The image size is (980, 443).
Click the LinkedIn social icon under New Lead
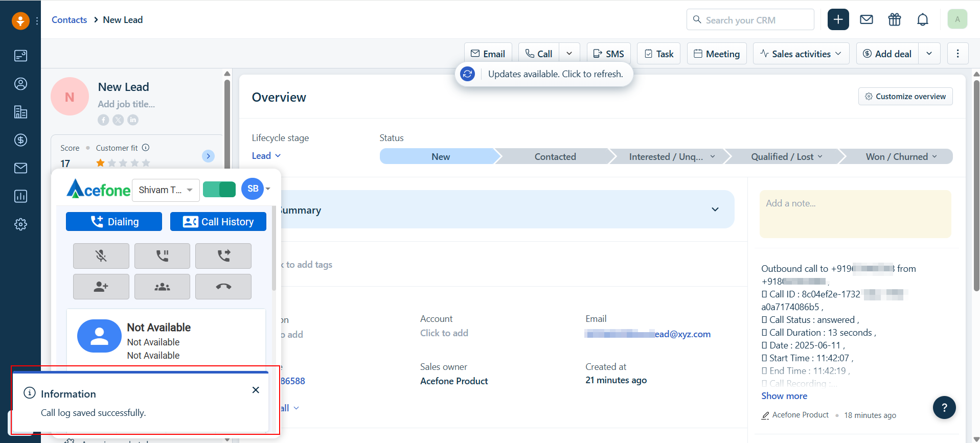pos(133,120)
